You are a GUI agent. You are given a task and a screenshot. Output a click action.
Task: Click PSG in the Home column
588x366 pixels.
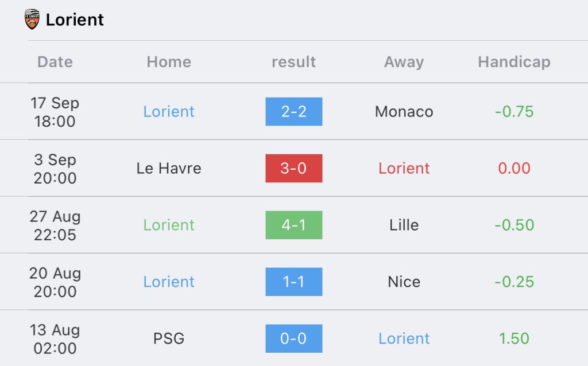pos(169,338)
